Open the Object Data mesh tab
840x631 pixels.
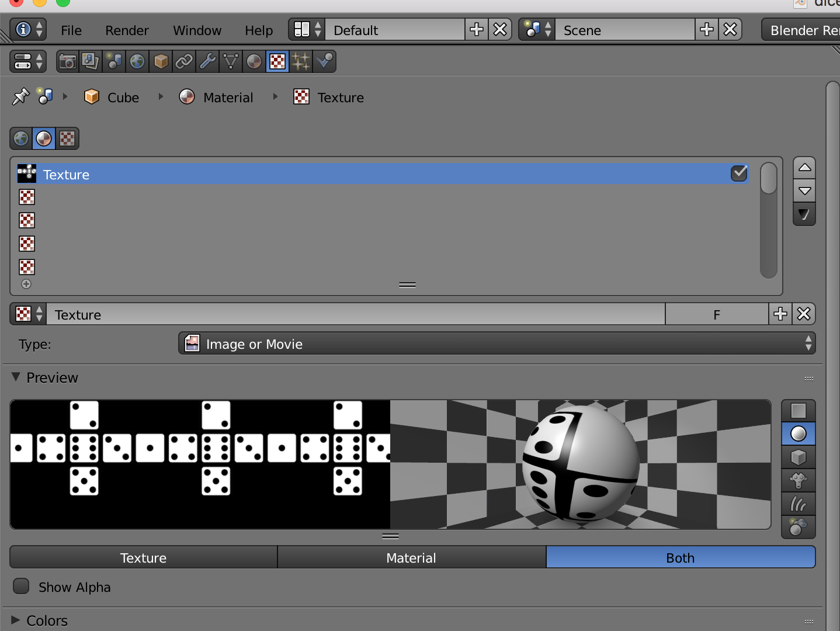(x=231, y=61)
